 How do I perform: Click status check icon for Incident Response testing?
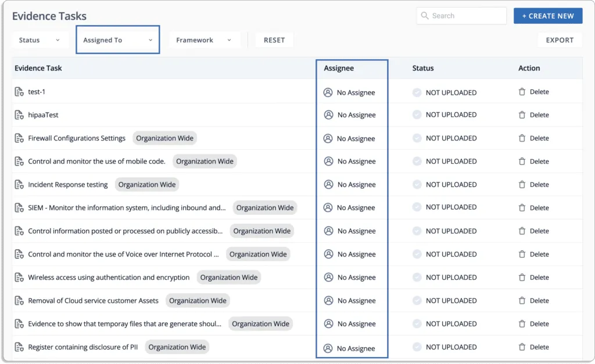(417, 184)
